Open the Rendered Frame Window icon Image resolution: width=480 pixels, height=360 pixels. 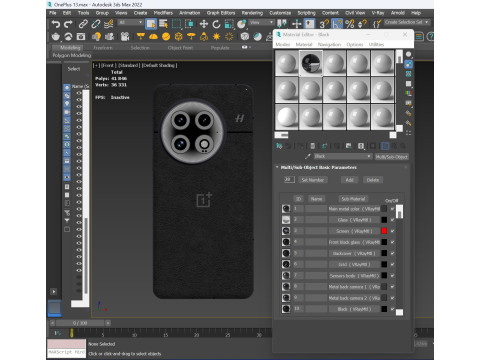coord(81,37)
